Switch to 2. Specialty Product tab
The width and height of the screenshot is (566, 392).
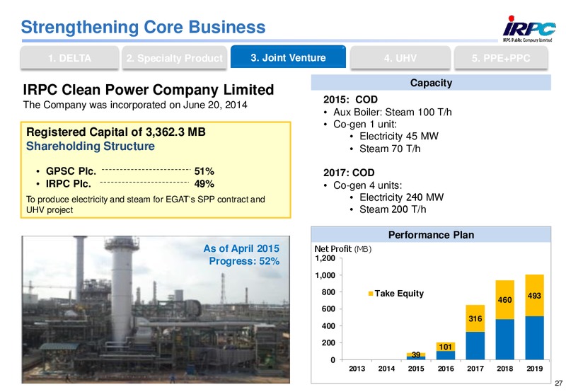pyautogui.click(x=175, y=58)
